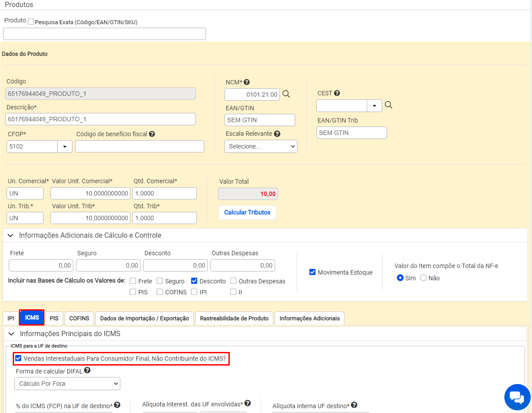
Task: Open Informações Adicionais tab
Action: tap(310, 318)
